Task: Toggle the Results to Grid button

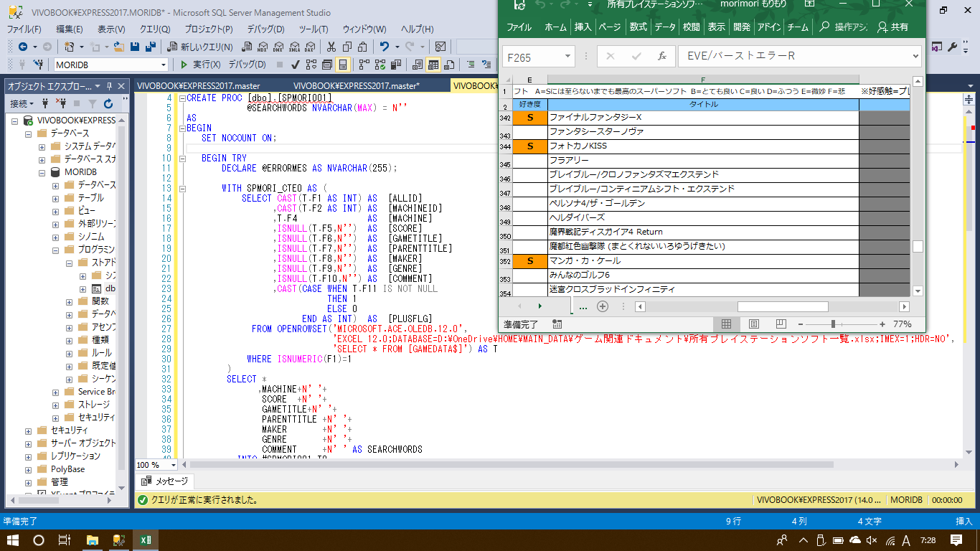Action: tap(433, 65)
